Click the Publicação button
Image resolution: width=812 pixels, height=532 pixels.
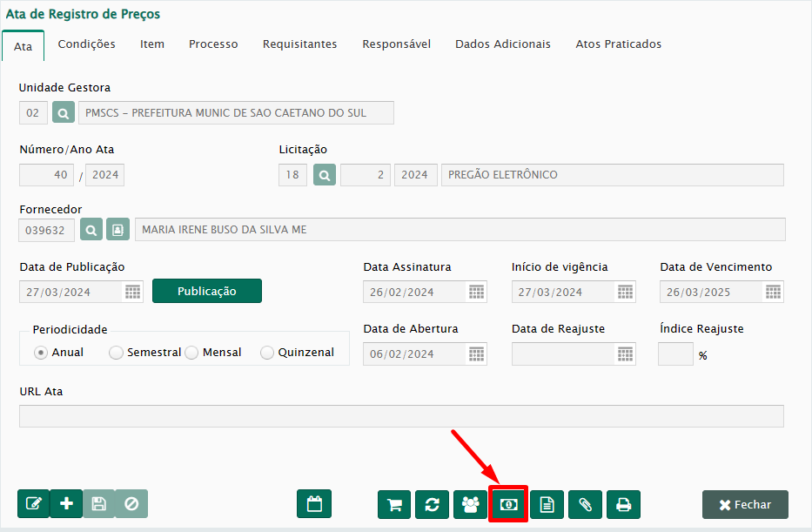tap(206, 291)
